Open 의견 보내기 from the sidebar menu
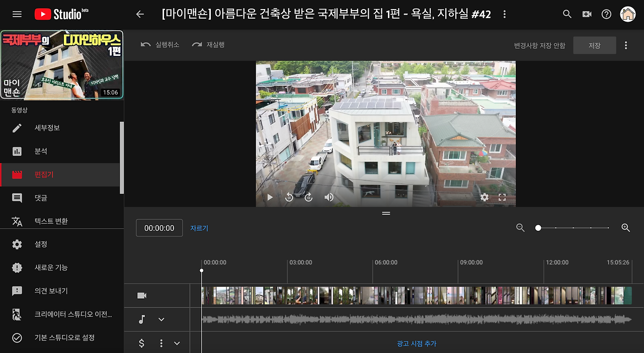This screenshot has width=644, height=353. [x=17, y=291]
